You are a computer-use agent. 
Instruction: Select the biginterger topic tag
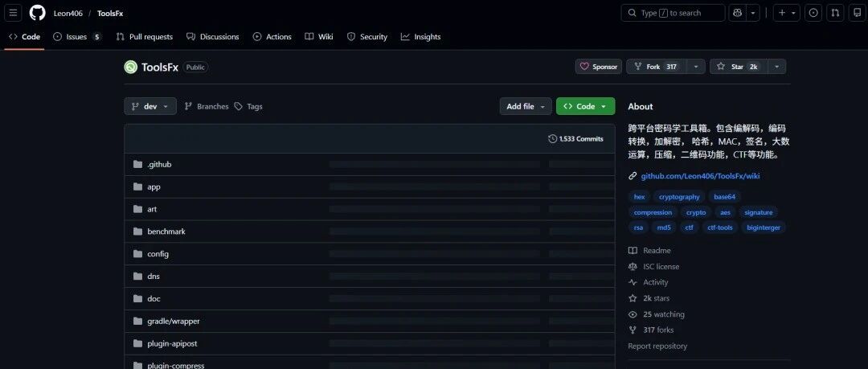point(764,228)
